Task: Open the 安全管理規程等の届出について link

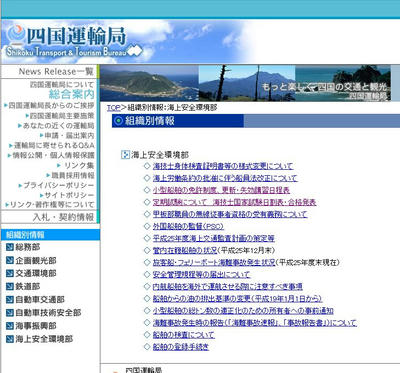Action: (x=201, y=275)
